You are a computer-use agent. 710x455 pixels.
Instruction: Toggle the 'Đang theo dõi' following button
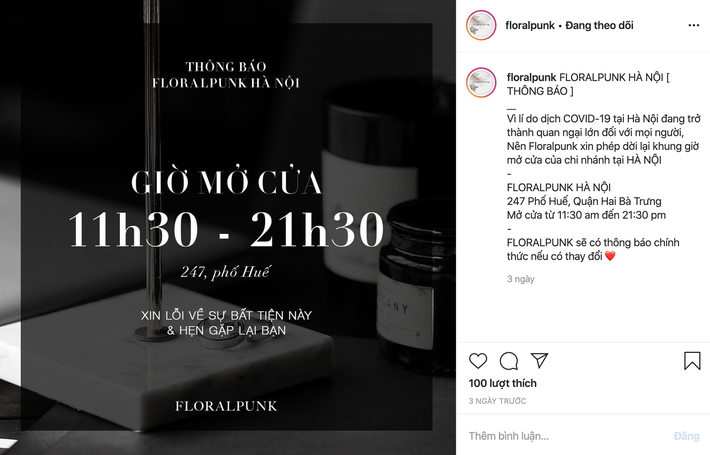coord(599,25)
